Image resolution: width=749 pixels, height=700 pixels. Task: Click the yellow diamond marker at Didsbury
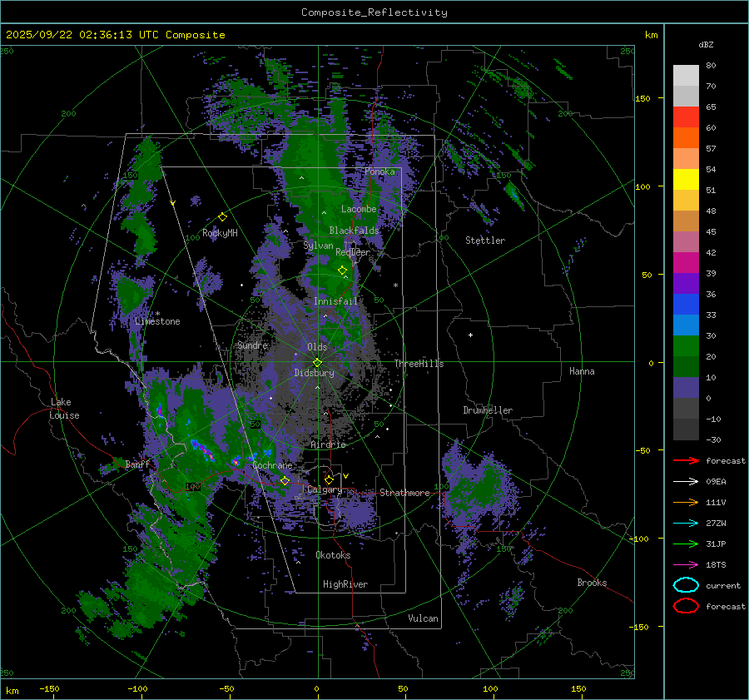pos(317,362)
